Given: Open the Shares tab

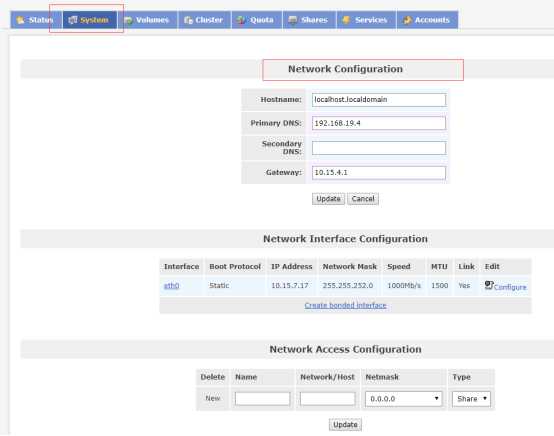Looking at the screenshot, I should click(x=309, y=20).
